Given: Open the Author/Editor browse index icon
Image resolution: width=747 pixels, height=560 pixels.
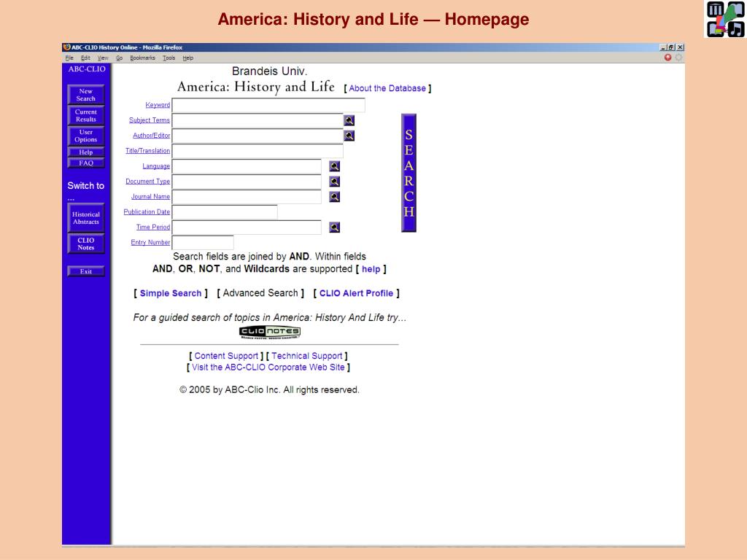Looking at the screenshot, I should click(x=349, y=136).
